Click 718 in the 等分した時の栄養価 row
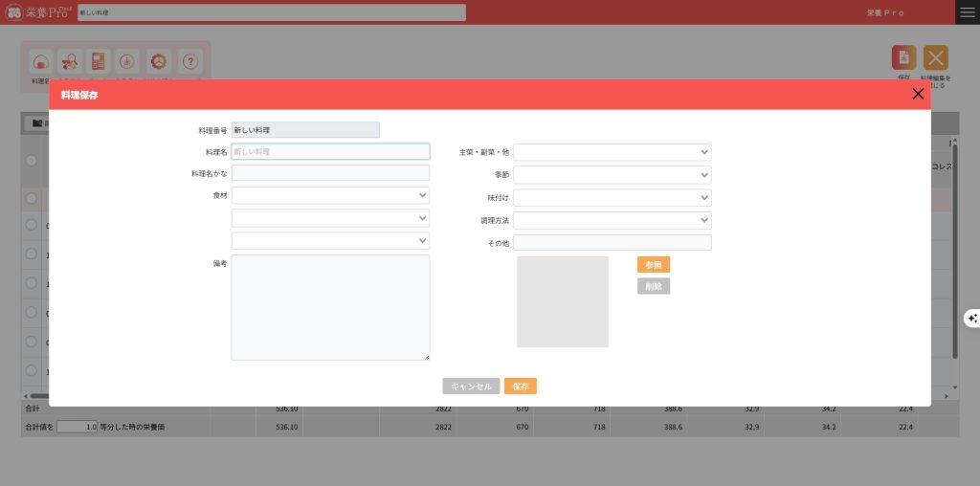980x486 pixels. click(x=599, y=428)
